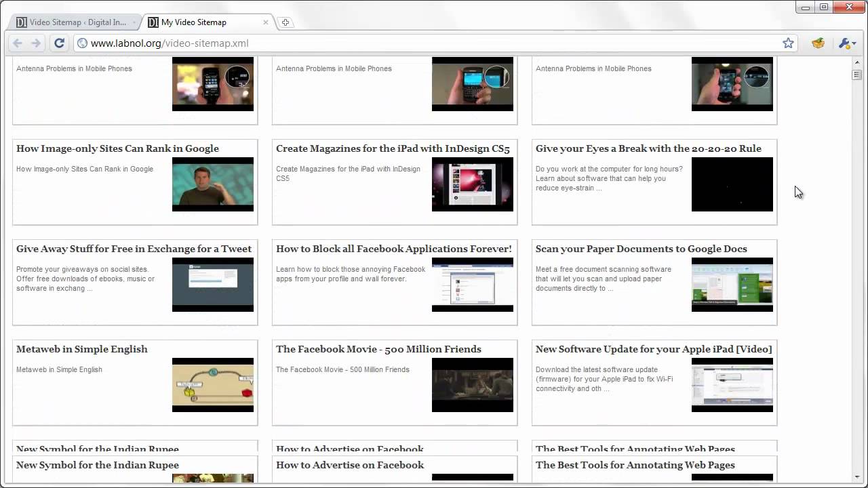Click thumbnail for Metaweb in Simple English
Image resolution: width=868 pixels, height=488 pixels.
(213, 385)
